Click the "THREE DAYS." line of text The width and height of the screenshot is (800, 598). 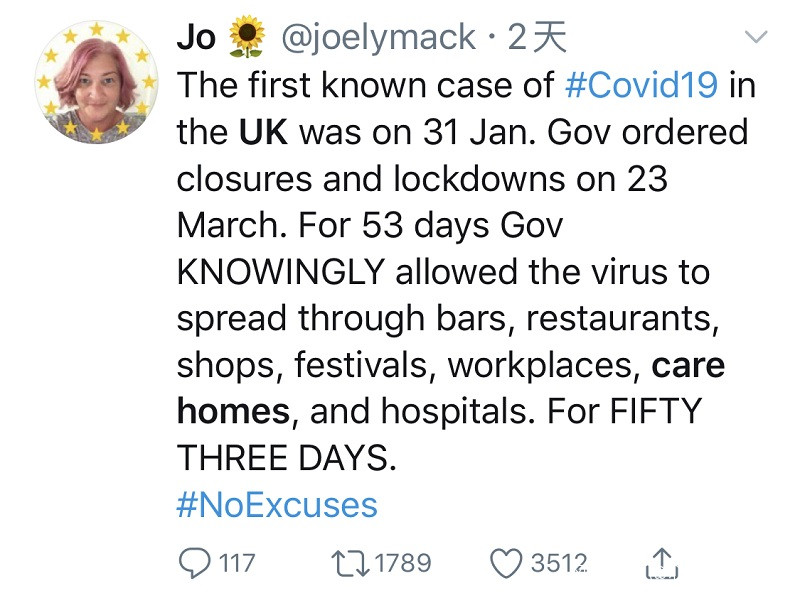pyautogui.click(x=287, y=458)
